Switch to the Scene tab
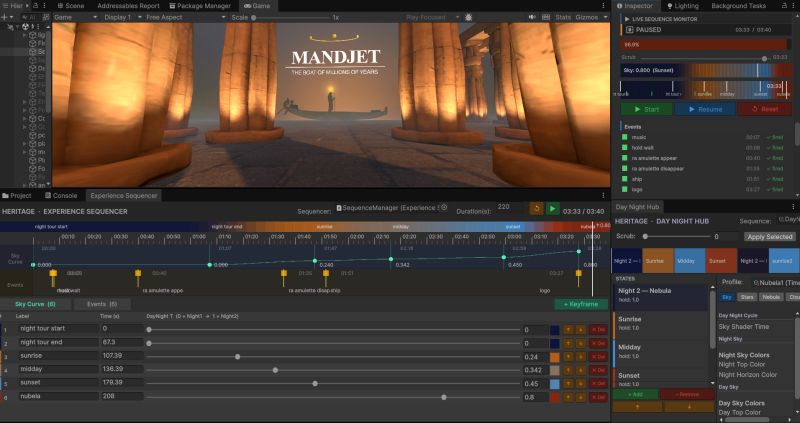 [70, 6]
